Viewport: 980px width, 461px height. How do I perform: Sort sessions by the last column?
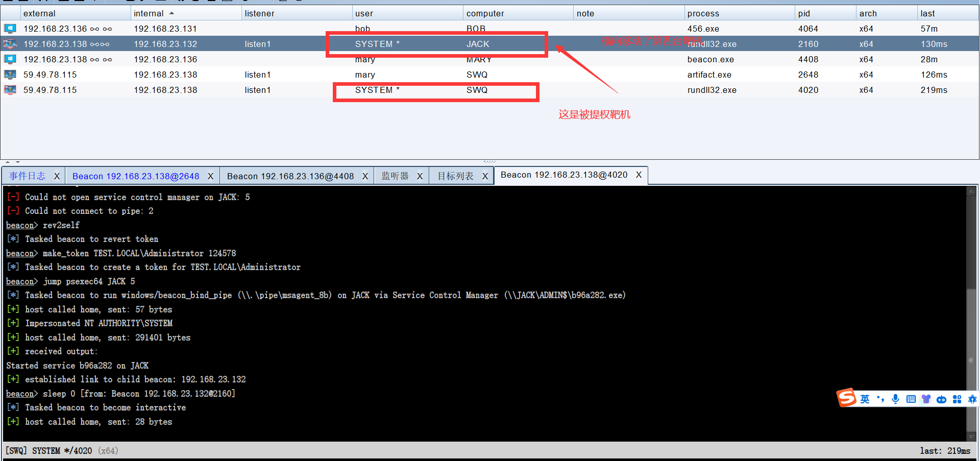tap(948, 13)
